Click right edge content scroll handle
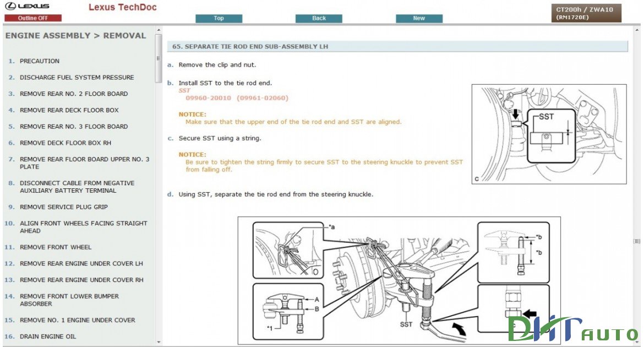Screen dimensions: 644x347 tap(637, 241)
